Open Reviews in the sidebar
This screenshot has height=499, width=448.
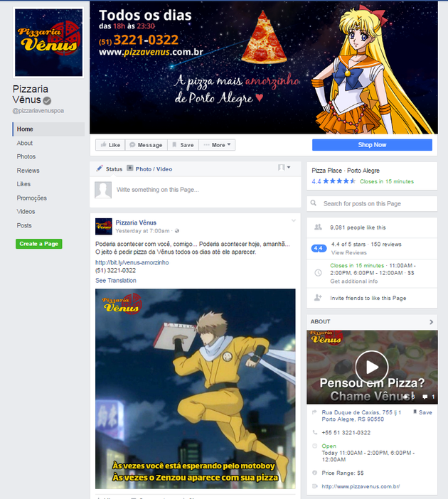(x=28, y=171)
